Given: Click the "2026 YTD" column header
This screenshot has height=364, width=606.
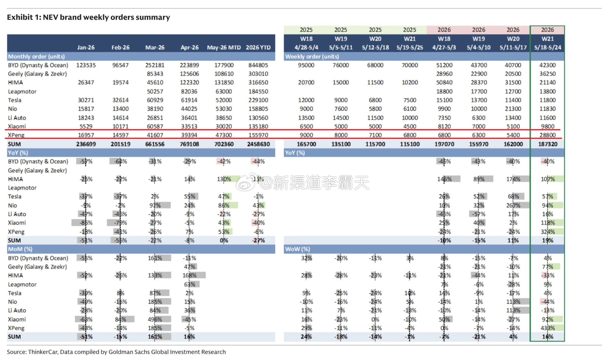Looking at the screenshot, I should tap(258, 47).
